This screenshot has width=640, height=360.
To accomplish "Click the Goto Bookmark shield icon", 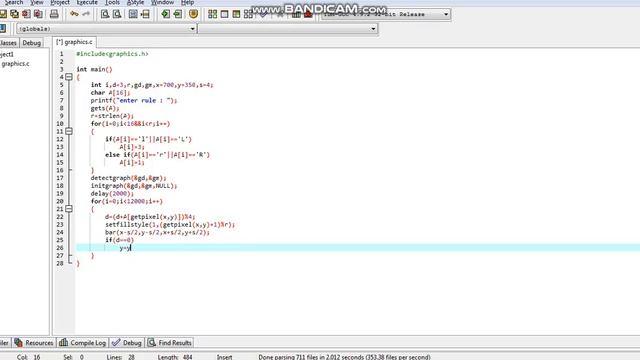I will pos(193,14).
